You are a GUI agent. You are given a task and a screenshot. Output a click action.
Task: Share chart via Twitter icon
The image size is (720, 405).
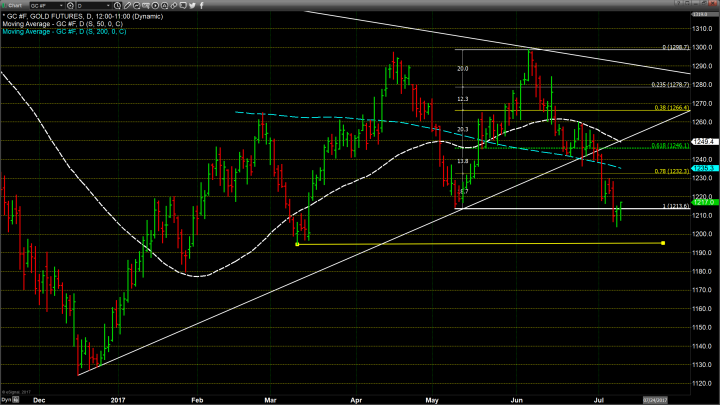(x=192, y=6)
